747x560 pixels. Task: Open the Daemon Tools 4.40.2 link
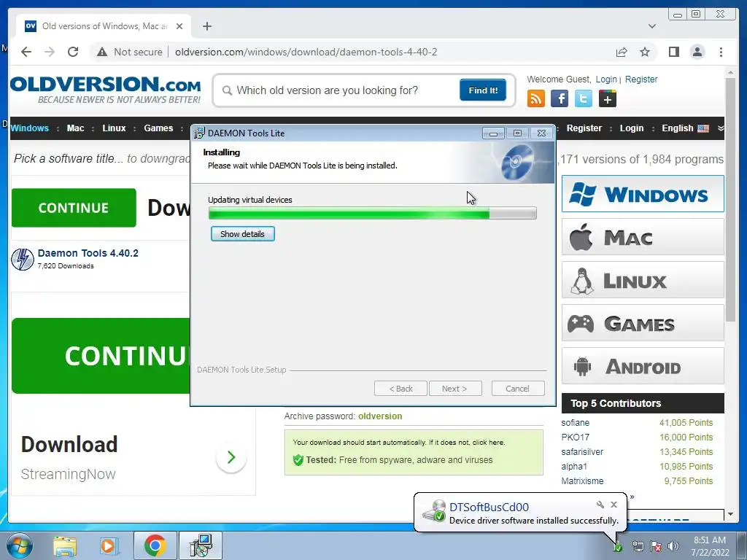point(88,253)
